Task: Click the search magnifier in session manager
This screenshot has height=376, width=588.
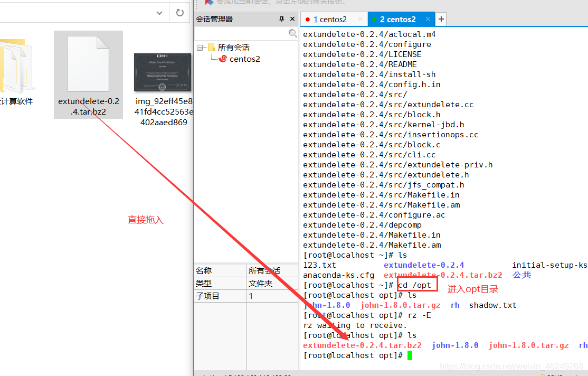Action: [x=293, y=33]
